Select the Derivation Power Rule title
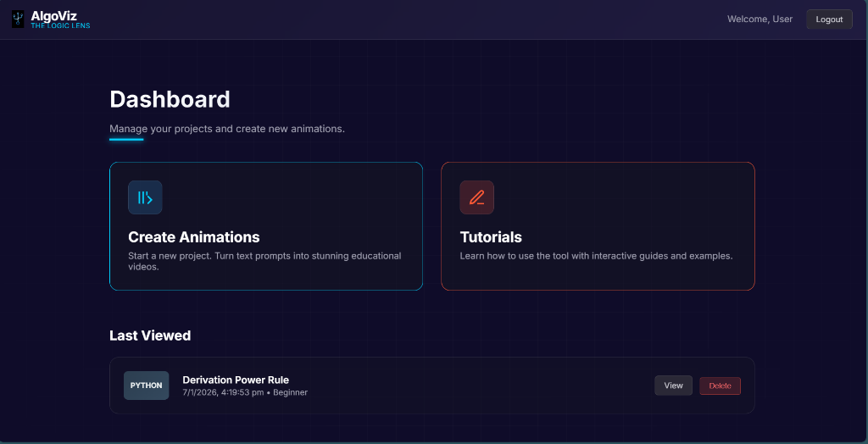The image size is (868, 444). [x=236, y=380]
